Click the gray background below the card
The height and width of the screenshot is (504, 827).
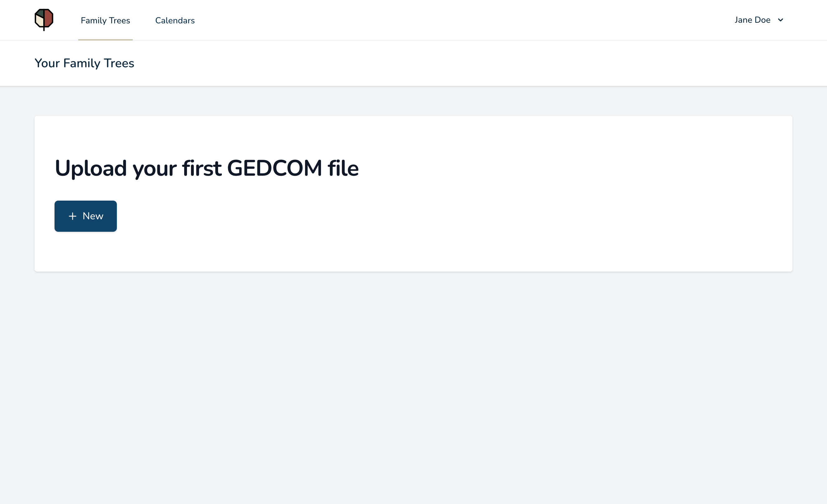click(413, 386)
